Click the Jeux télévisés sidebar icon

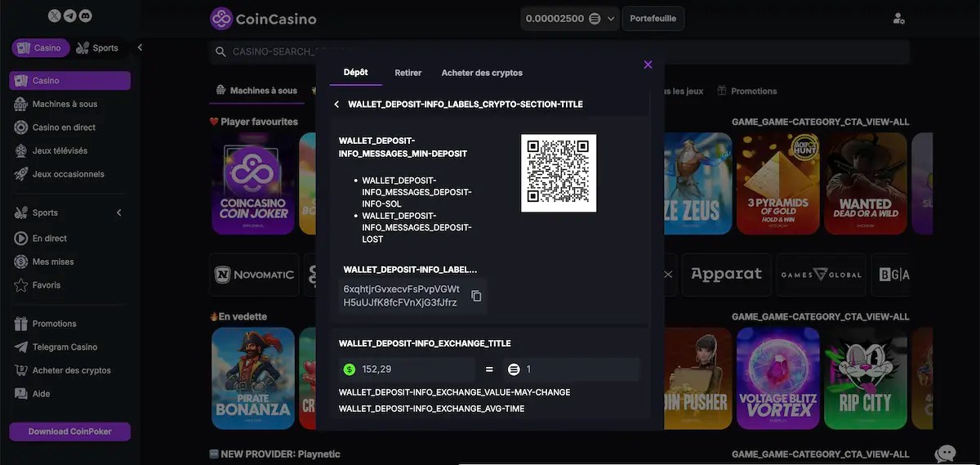[21, 151]
